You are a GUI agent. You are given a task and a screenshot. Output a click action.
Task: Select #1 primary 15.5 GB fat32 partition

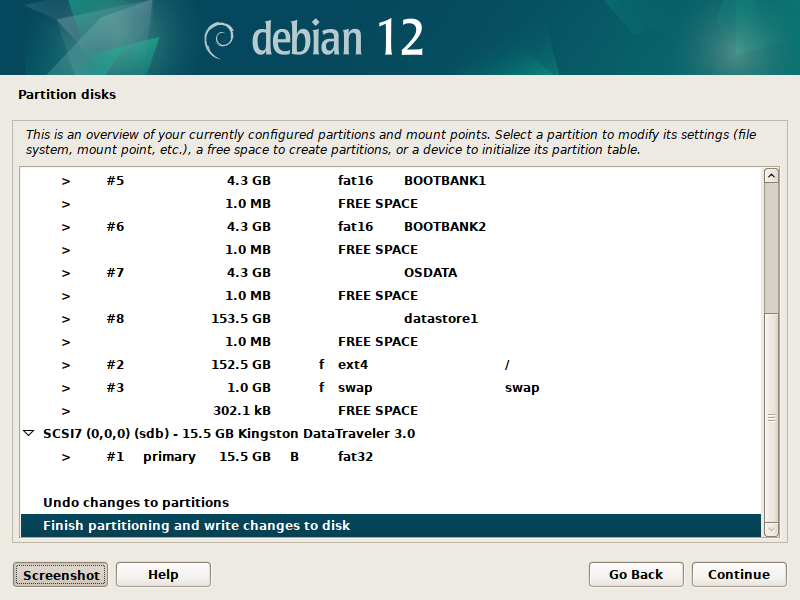[391, 457]
